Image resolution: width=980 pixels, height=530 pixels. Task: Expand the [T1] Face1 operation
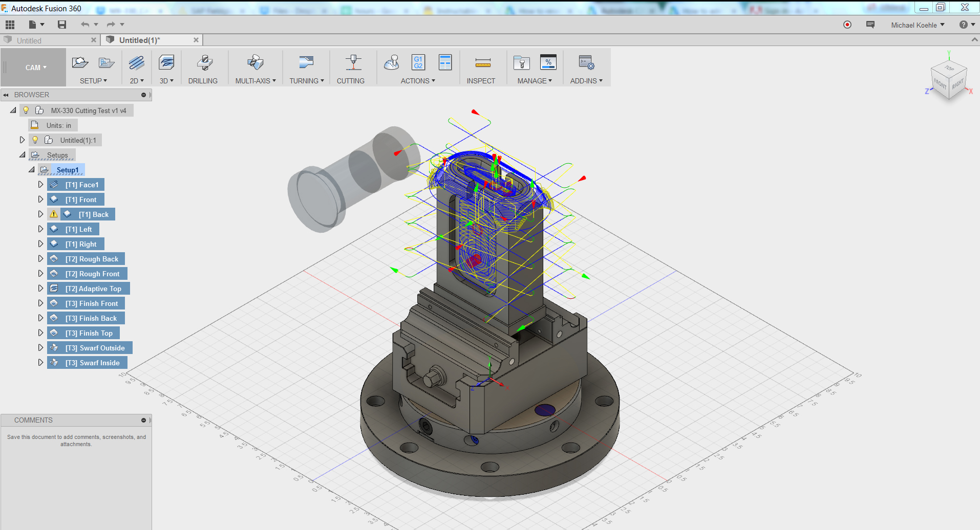point(41,184)
